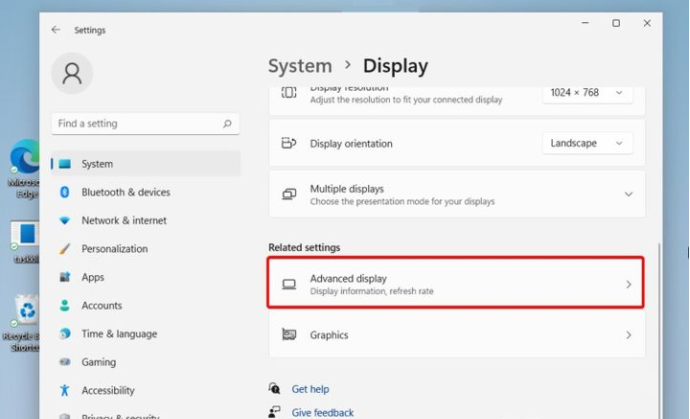Screen dimensions: 690x419
Task: Click the Personalization brush icon
Action: [65, 249]
